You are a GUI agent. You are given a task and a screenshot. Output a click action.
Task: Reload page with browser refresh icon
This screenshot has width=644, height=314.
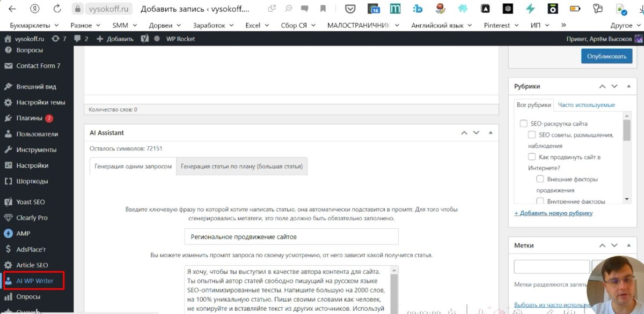(x=57, y=9)
